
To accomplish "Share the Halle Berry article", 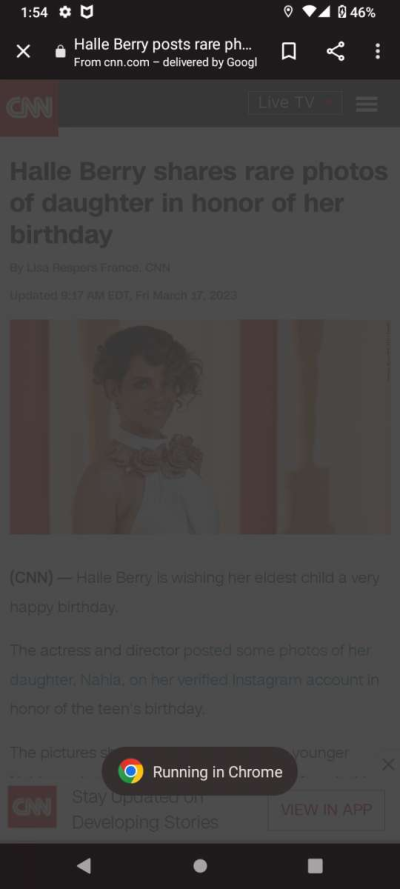I will 335,52.
